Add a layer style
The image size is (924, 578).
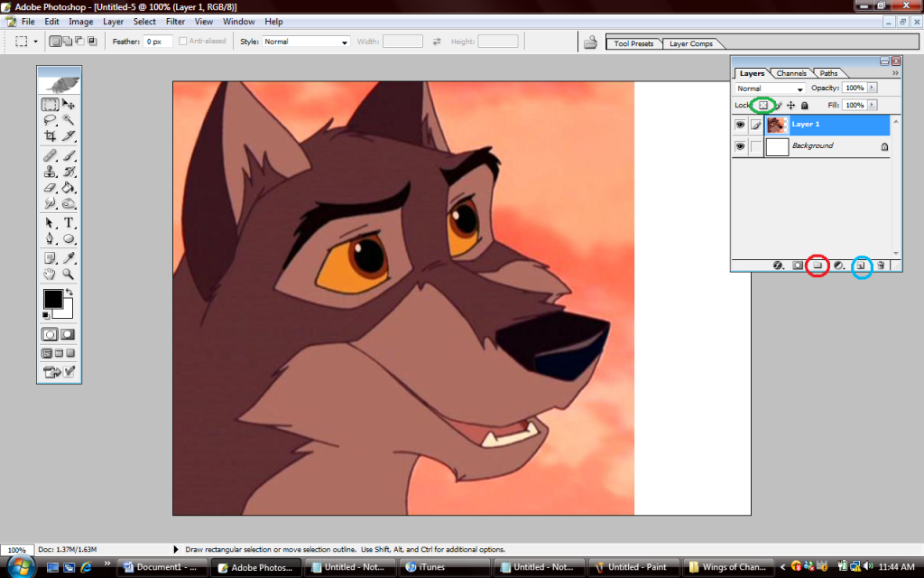tap(778, 266)
